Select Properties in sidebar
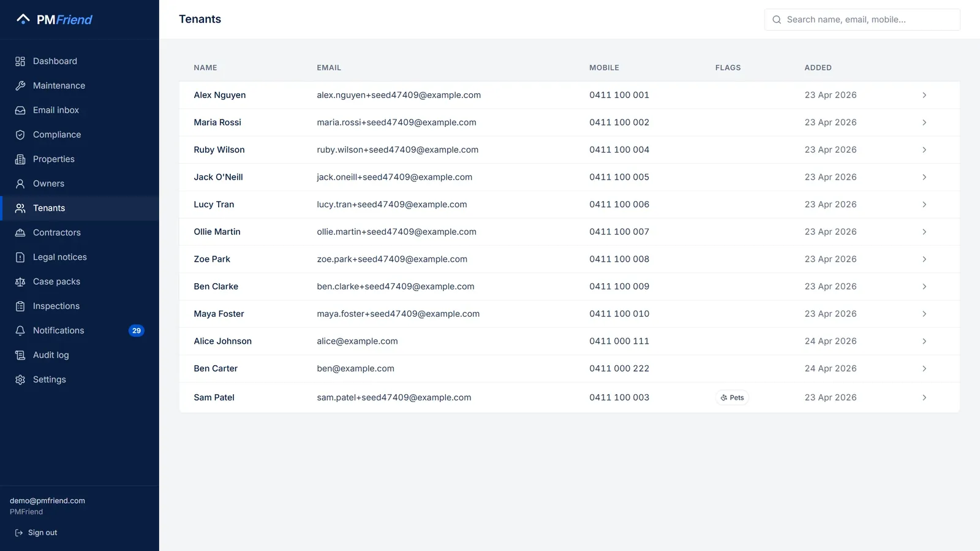The width and height of the screenshot is (980, 551). pos(80,159)
